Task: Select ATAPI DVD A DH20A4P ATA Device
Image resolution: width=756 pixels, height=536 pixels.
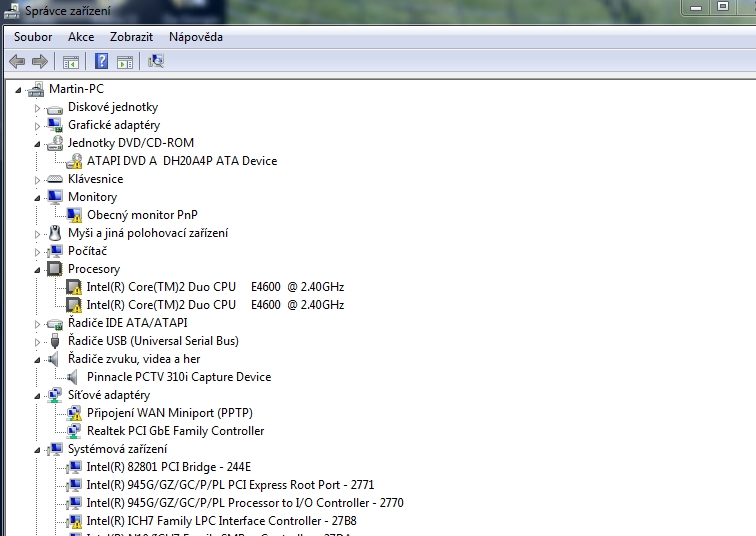Action: (x=181, y=161)
